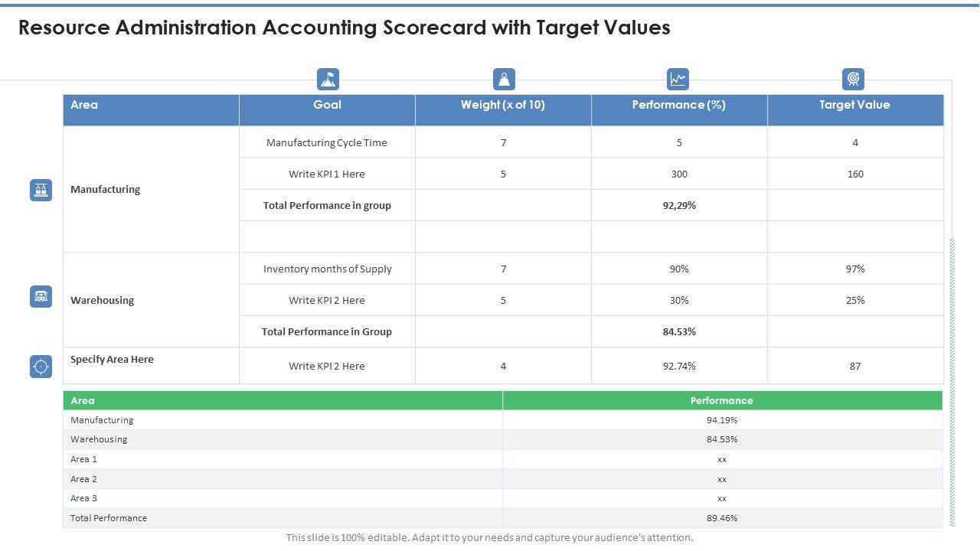
Task: Click the 92,29% total performance value
Action: pos(679,205)
